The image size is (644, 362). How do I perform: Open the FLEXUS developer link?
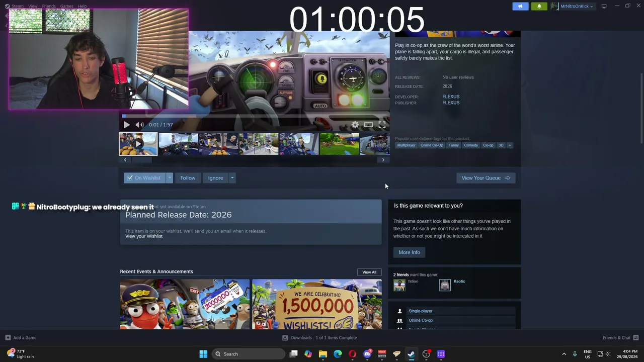pyautogui.click(x=451, y=97)
